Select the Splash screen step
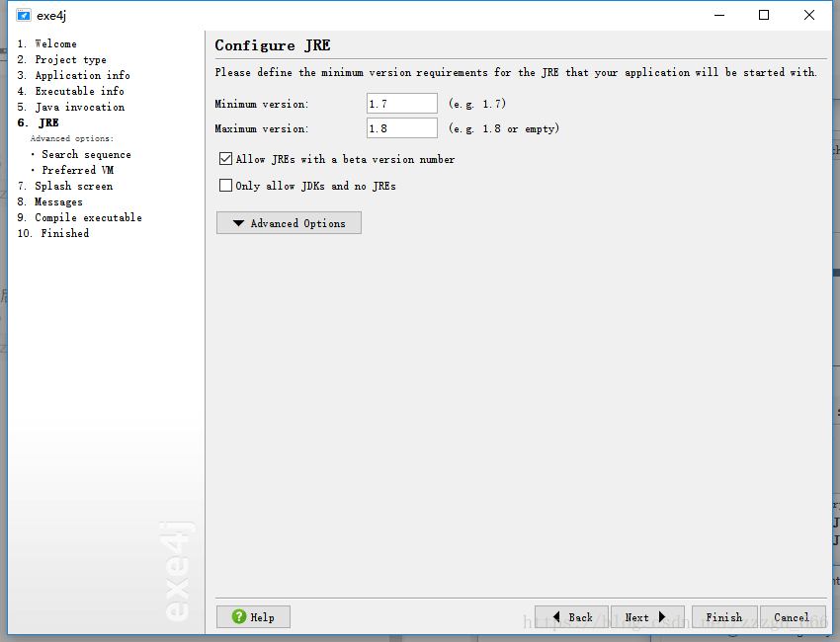Image resolution: width=840 pixels, height=642 pixels. (x=65, y=186)
